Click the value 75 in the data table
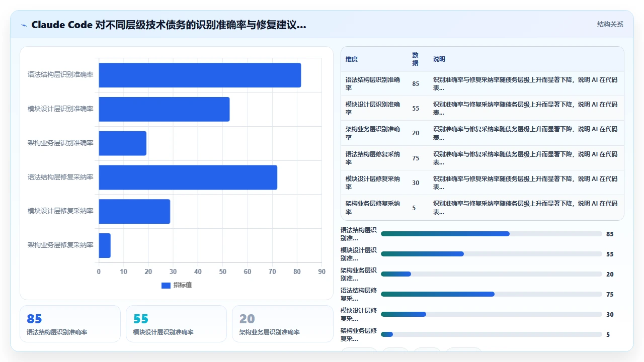This screenshot has height=362, width=644. tap(416, 158)
